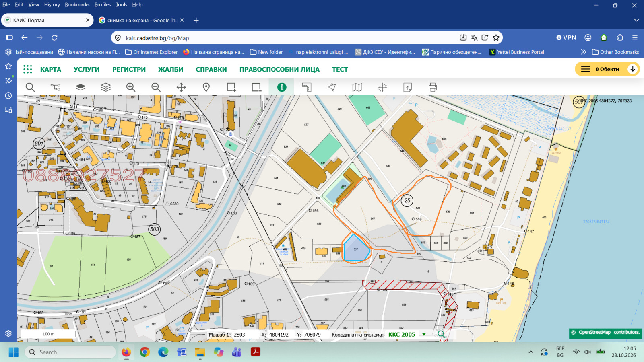Open Firefox from the taskbar
The width and height of the screenshot is (644, 362).
coord(126,352)
